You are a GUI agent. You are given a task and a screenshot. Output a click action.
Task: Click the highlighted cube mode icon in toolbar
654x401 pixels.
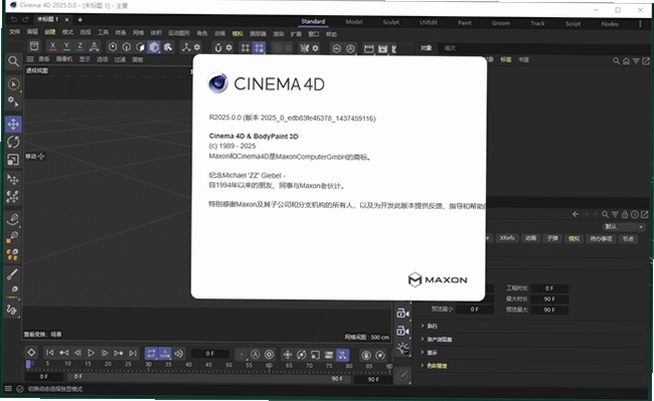point(154,47)
